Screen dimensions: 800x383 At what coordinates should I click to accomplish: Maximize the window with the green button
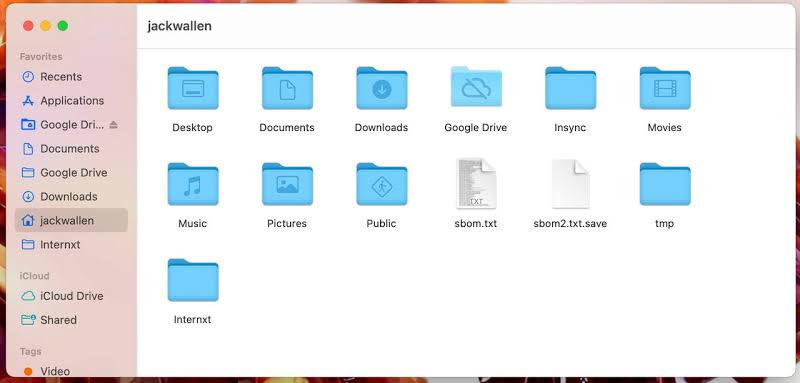pos(63,26)
